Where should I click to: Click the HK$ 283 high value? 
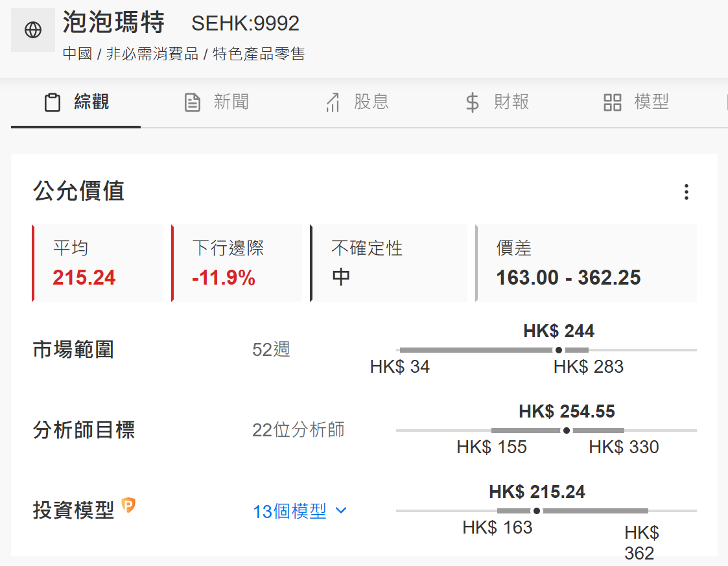[588, 367]
